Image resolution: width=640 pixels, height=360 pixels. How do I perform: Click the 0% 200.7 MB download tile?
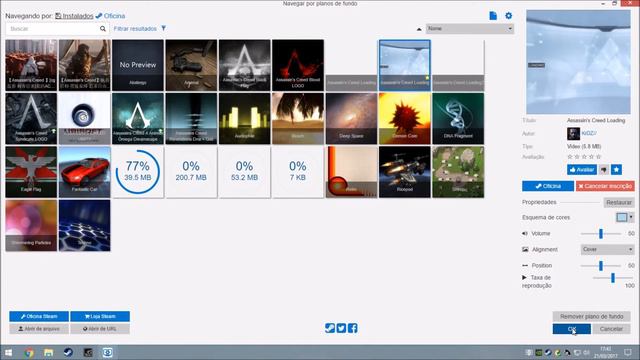click(191, 172)
